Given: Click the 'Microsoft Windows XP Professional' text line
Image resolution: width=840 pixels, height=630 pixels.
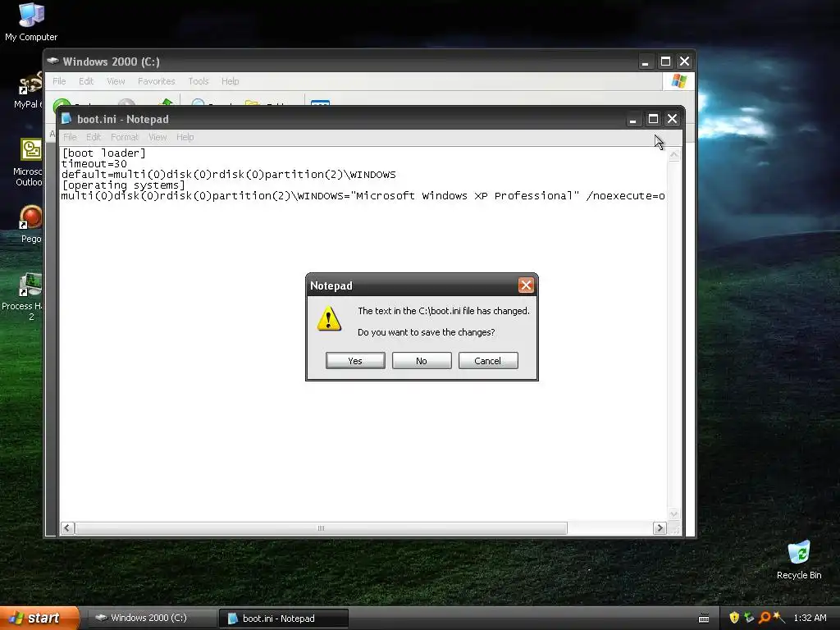Looking at the screenshot, I should tap(363, 196).
